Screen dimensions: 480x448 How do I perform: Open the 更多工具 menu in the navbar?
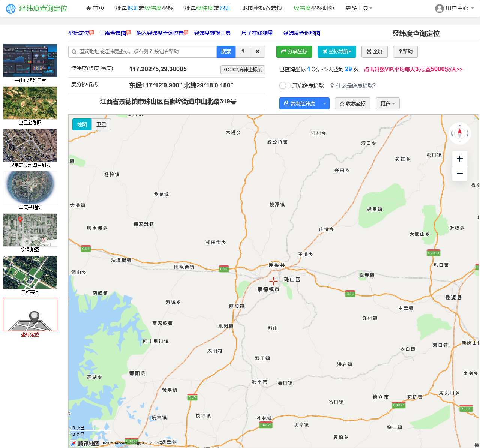click(x=358, y=8)
